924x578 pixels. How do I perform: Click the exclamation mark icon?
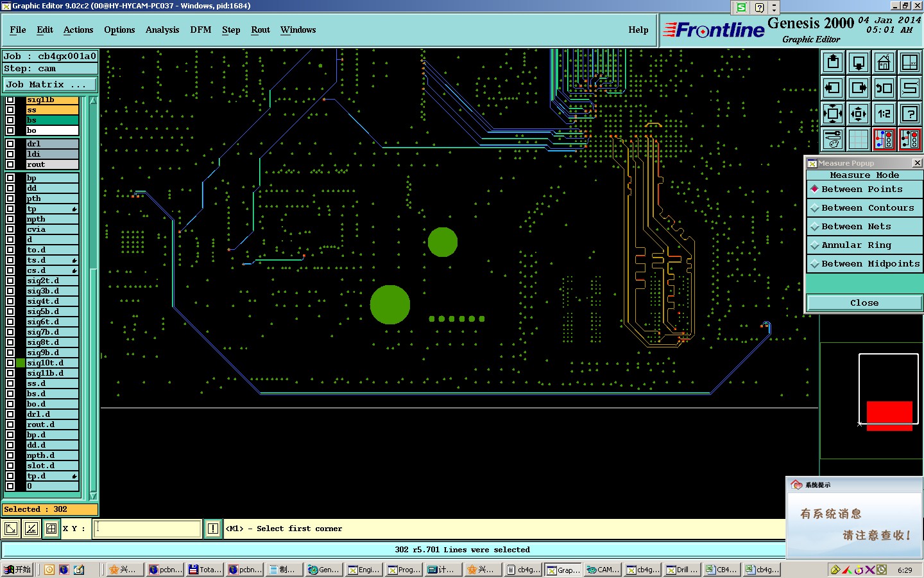213,529
